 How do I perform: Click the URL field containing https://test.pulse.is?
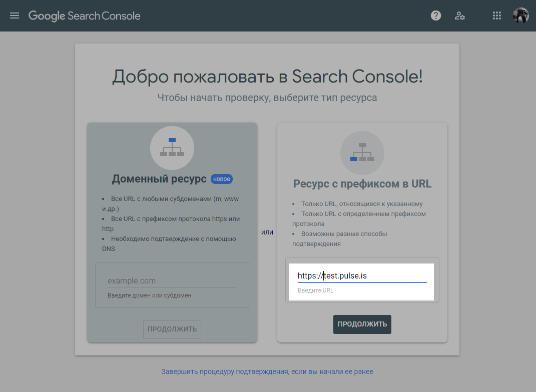(362, 276)
